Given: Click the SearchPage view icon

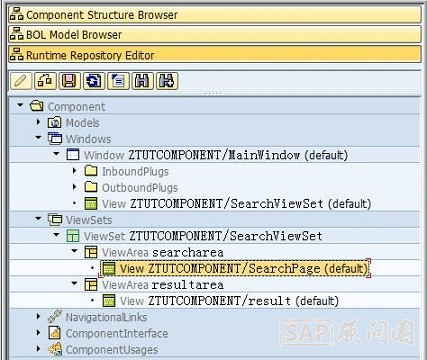Looking at the screenshot, I should pos(109,268).
